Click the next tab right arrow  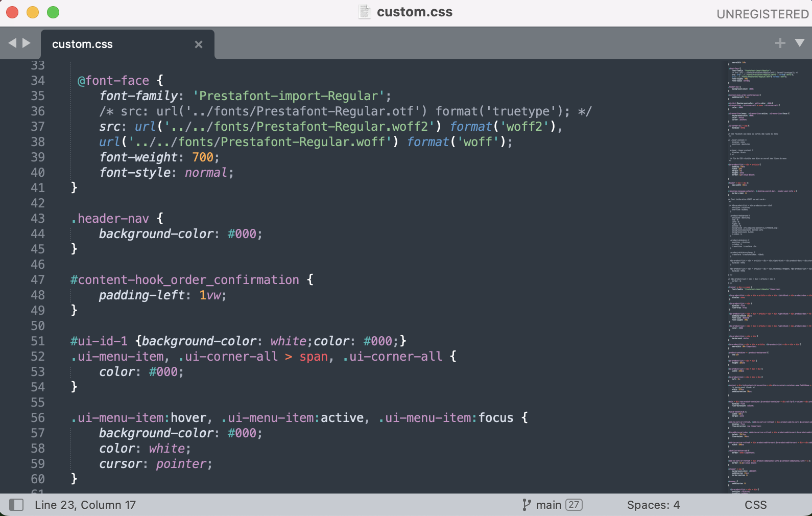(27, 43)
